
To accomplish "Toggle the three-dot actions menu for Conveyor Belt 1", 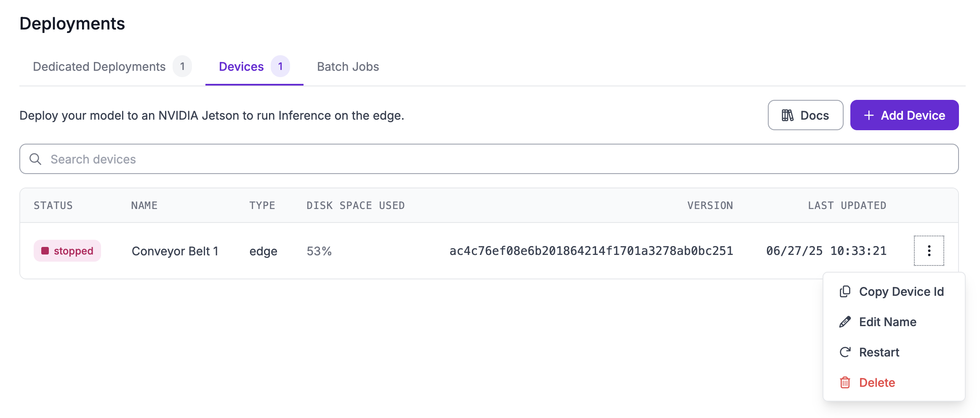I will pos(929,251).
